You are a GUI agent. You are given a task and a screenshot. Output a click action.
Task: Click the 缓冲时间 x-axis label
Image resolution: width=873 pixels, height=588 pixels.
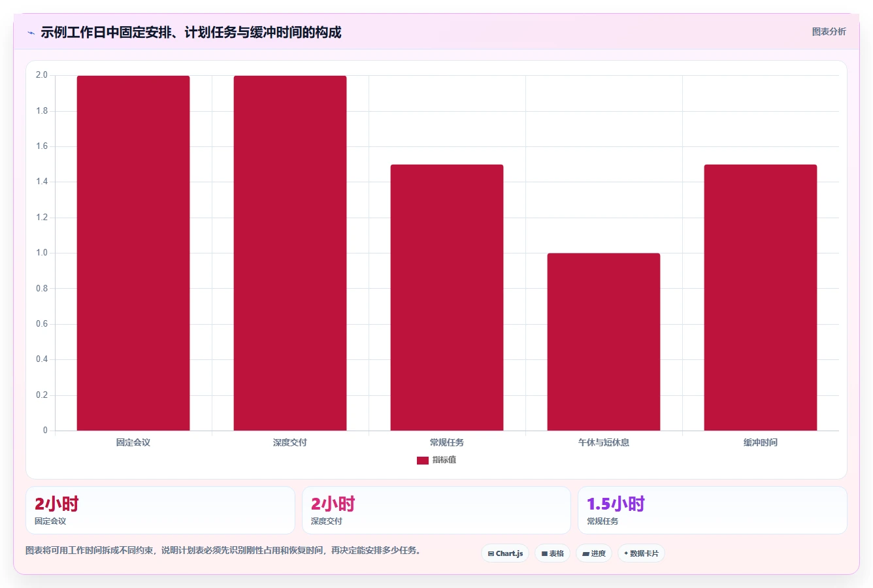tap(761, 442)
